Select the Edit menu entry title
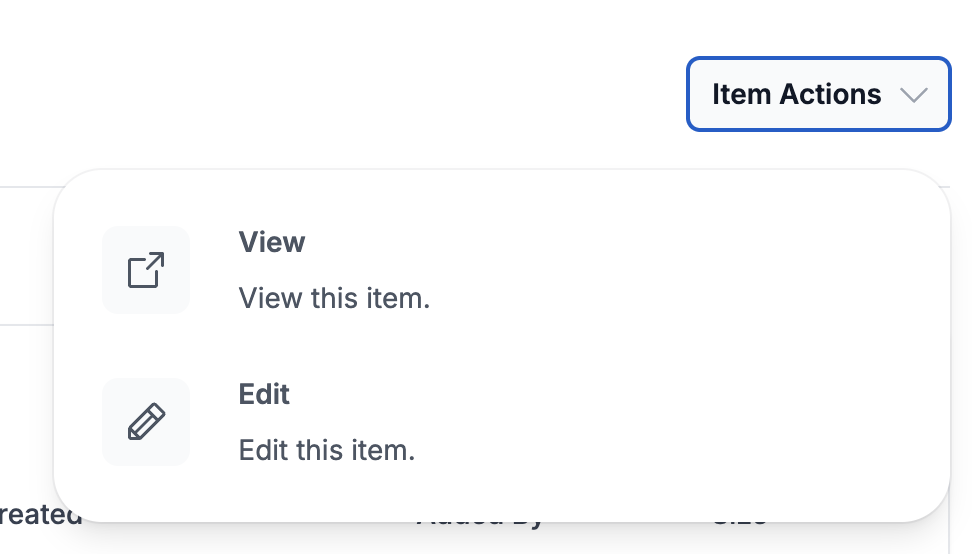Viewport: 972px width, 554px height. point(264,394)
